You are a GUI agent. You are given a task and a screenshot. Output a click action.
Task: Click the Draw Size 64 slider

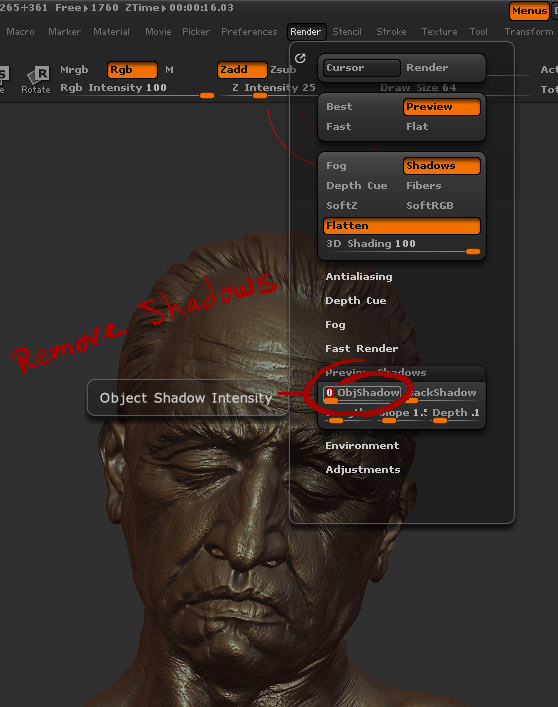pos(418,88)
